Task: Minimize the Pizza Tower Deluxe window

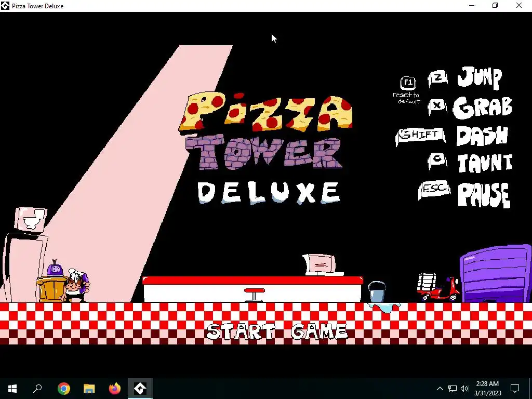Action: tap(472, 5)
